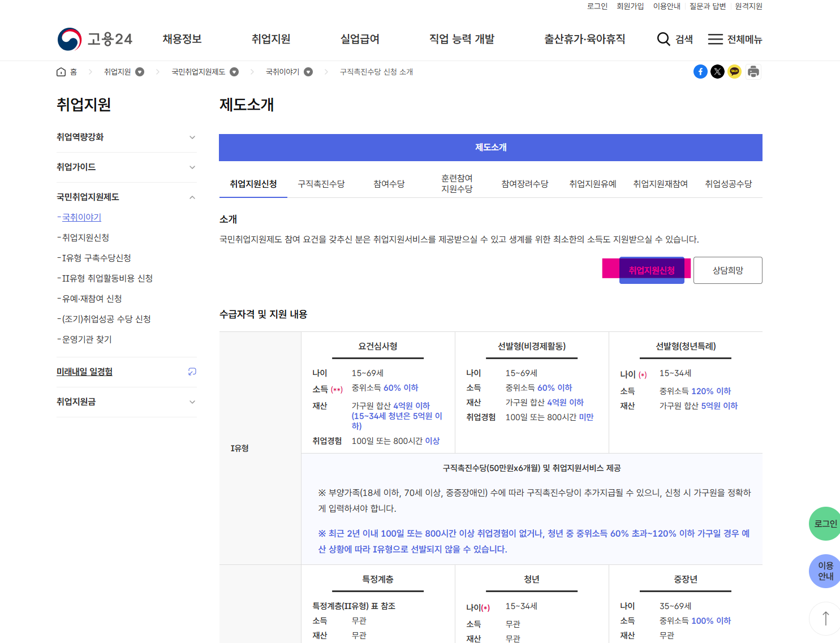
Task: Click the 고용24 logo
Action: click(x=95, y=39)
